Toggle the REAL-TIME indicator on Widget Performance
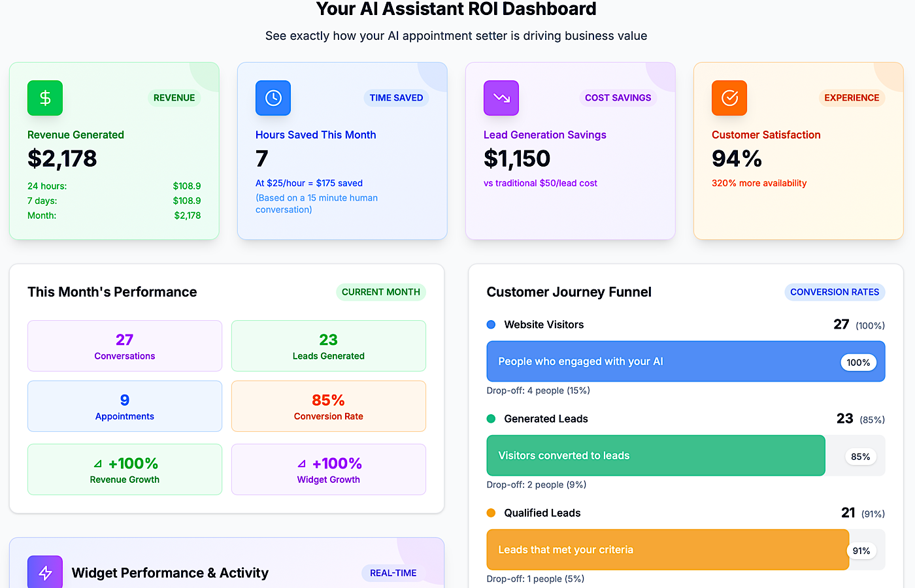This screenshot has height=588, width=915. click(x=392, y=573)
